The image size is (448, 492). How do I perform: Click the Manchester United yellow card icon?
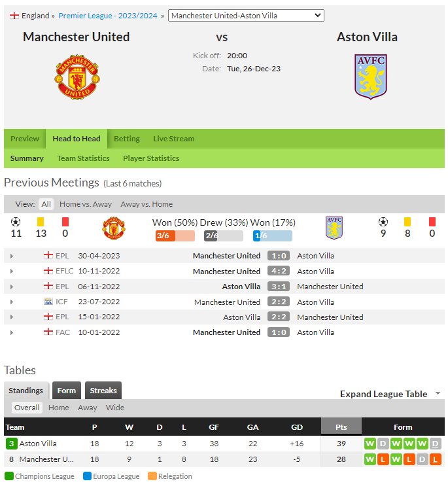point(41,222)
